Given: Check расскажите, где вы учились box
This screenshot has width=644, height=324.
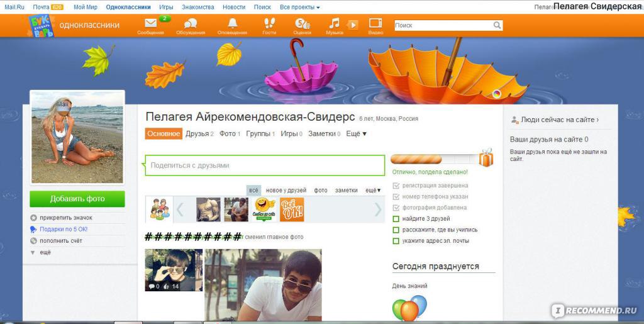Looking at the screenshot, I should pyautogui.click(x=396, y=230).
